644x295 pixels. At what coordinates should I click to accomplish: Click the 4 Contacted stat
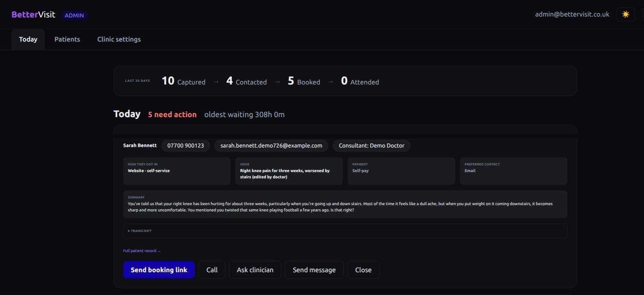pyautogui.click(x=246, y=81)
